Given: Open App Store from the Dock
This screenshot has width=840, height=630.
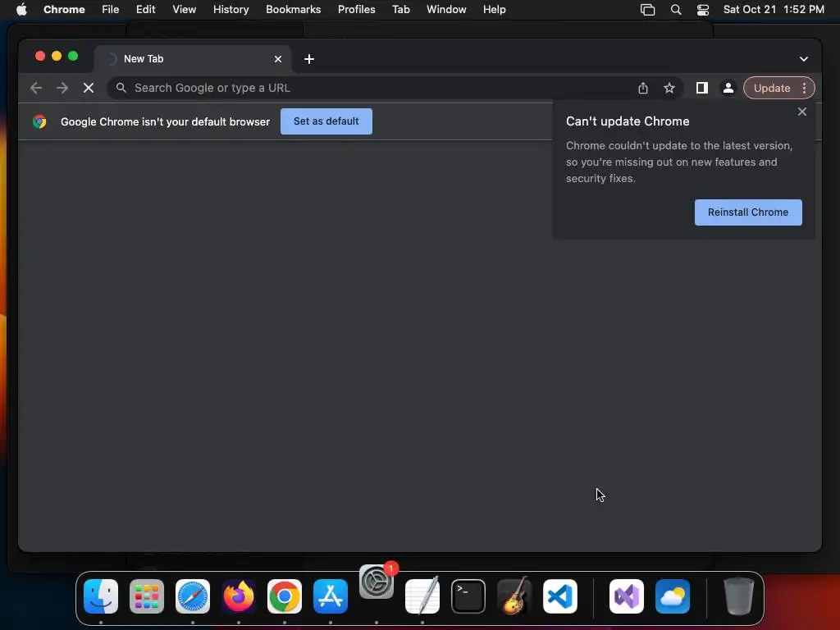Looking at the screenshot, I should pos(331,596).
